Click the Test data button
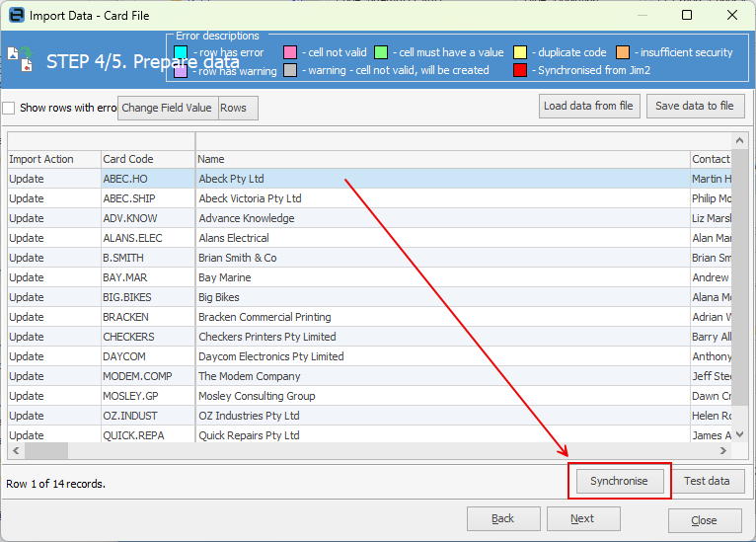The image size is (756, 542). [708, 481]
